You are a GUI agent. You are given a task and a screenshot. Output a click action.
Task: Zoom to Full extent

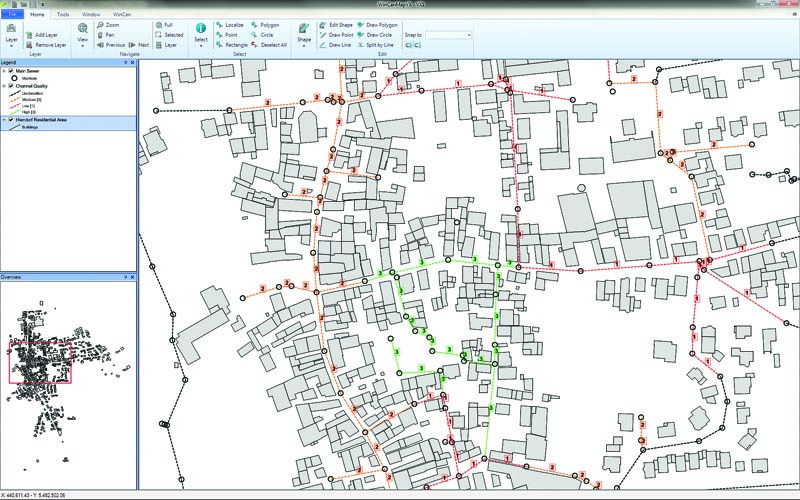point(167,24)
